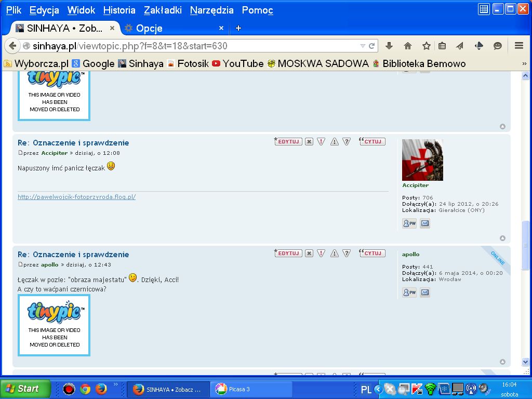Viewport: 532px width, 399px height.
Task: Open the Zakładki menu
Action: click(x=163, y=10)
